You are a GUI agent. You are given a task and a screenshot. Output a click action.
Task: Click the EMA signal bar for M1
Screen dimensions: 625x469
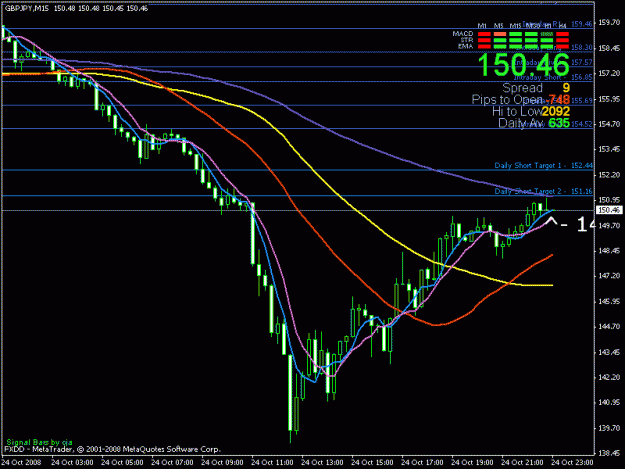click(484, 46)
